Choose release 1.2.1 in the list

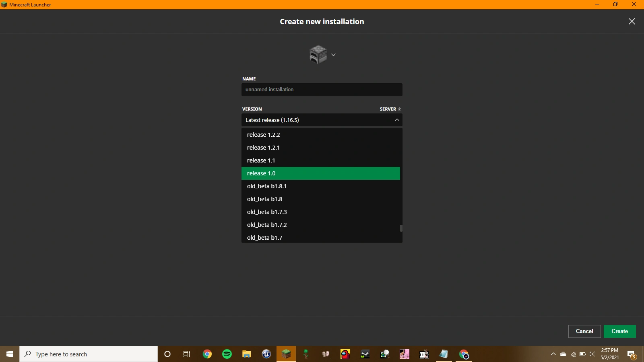(321, 148)
